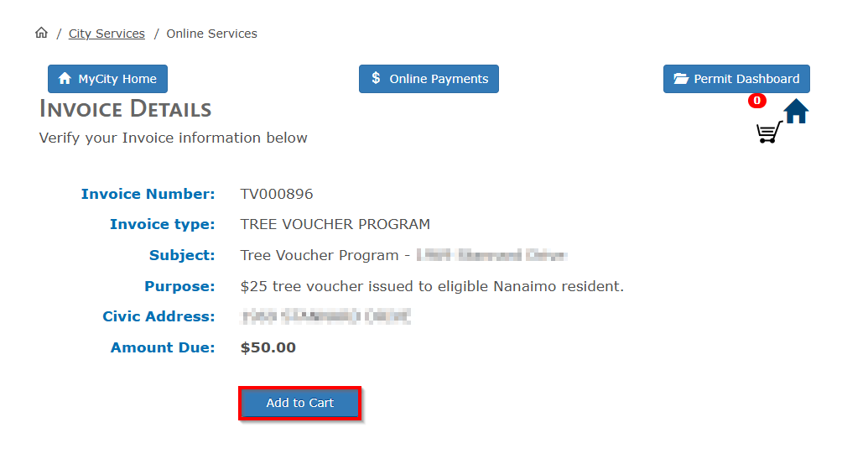Viewport: 868px width, 459px height.
Task: Click the blurred civic address value
Action: pyautogui.click(x=326, y=316)
